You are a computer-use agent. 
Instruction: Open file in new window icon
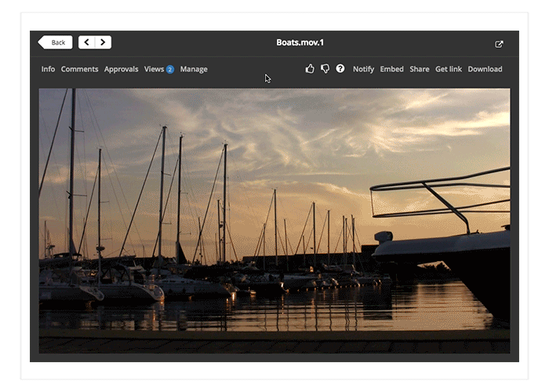499,44
